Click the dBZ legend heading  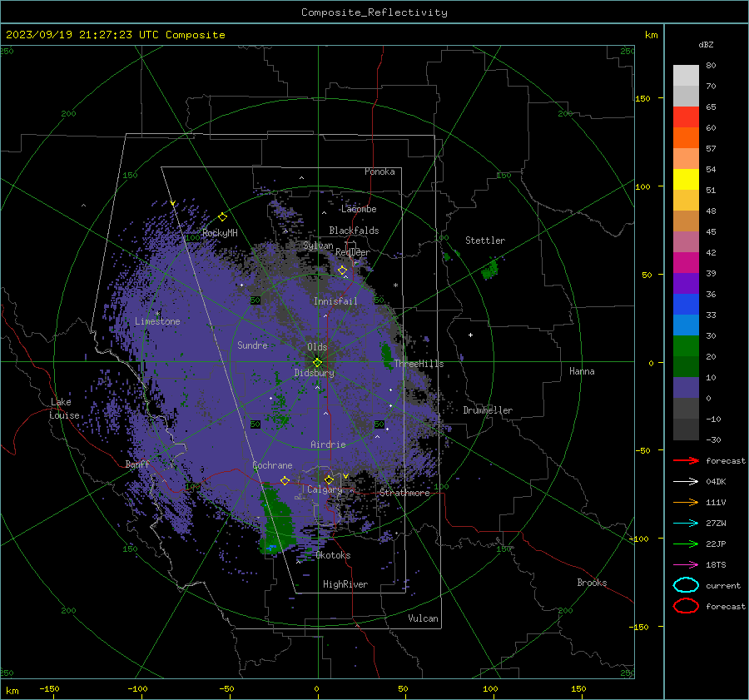[706, 44]
